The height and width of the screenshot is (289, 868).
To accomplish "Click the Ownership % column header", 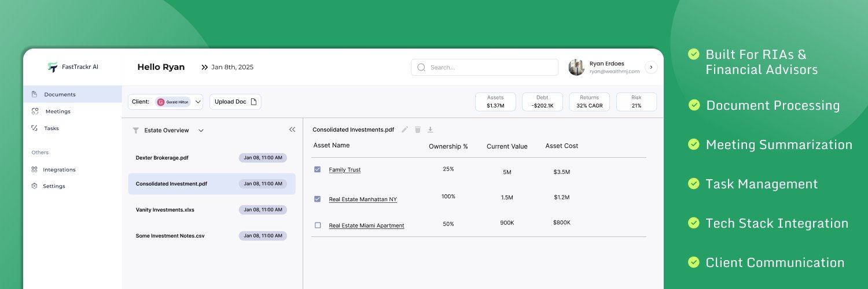I will pos(448,147).
